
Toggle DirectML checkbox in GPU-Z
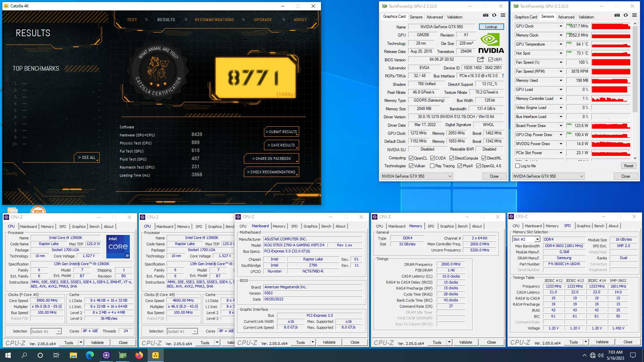tap(484, 158)
